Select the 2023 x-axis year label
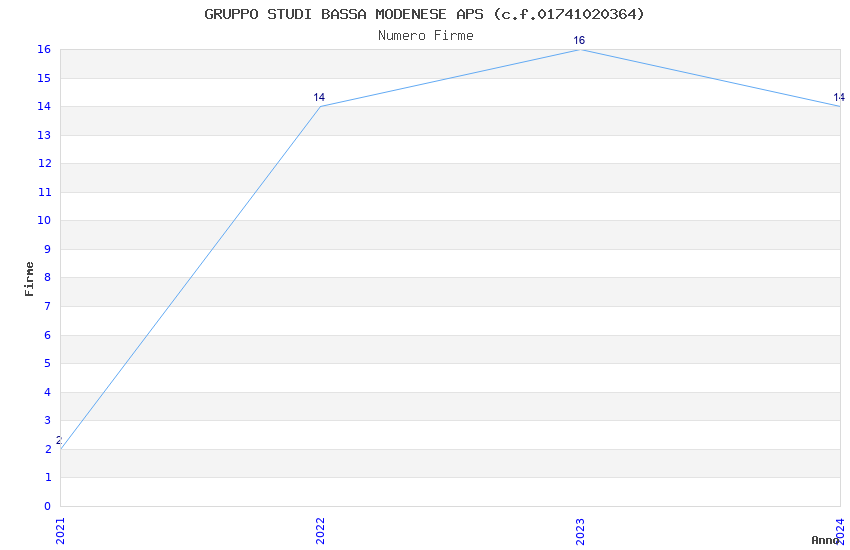Viewport: 850px width, 550px height. (580, 531)
